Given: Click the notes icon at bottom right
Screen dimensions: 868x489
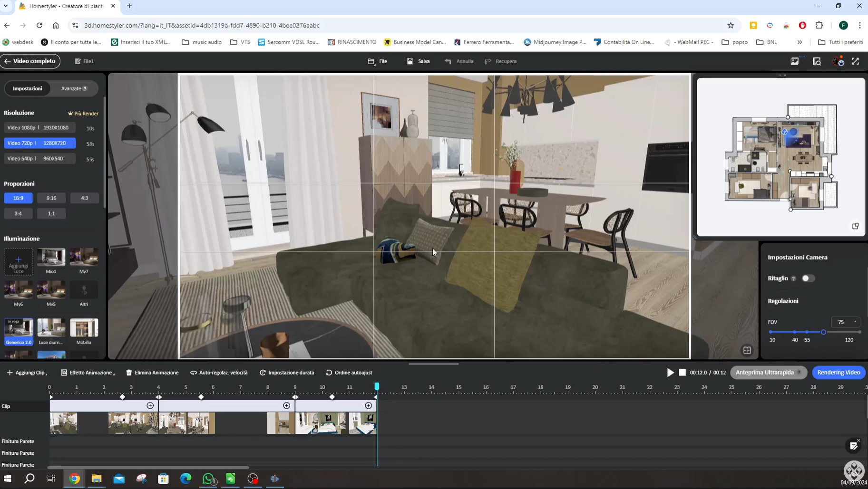Looking at the screenshot, I should [x=854, y=446].
